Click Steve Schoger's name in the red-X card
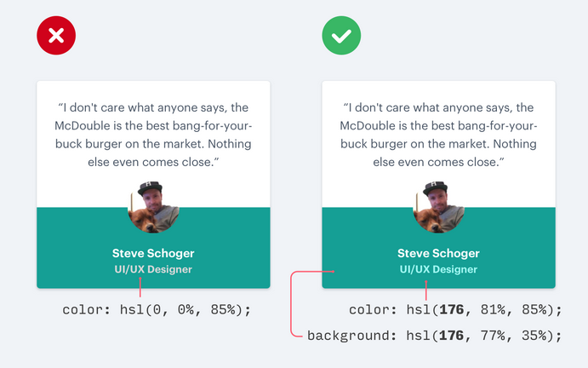The image size is (588, 368). [x=153, y=253]
